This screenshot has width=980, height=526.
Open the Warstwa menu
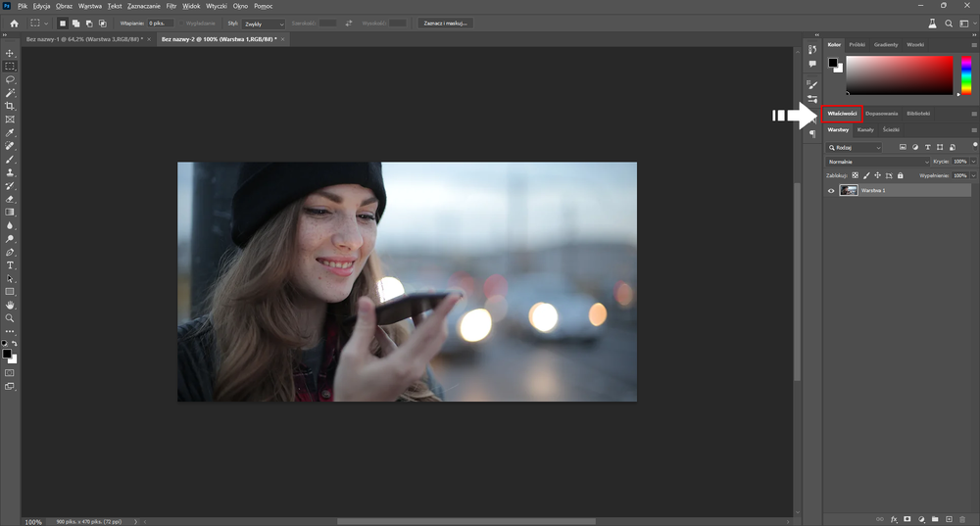(90, 6)
